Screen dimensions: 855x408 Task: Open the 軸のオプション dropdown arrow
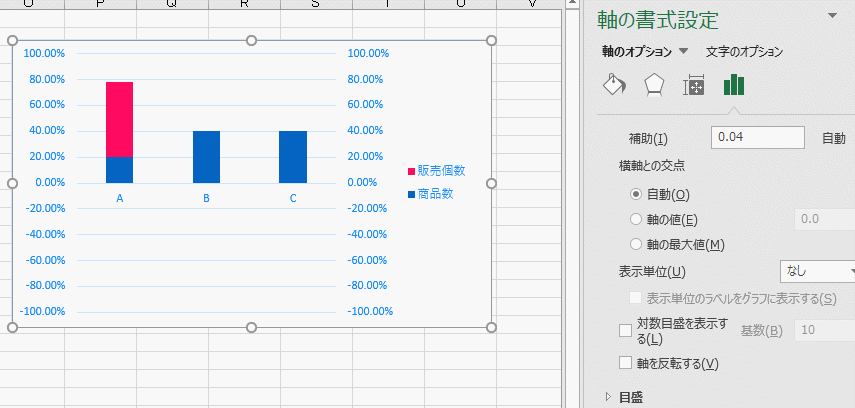click(x=684, y=51)
